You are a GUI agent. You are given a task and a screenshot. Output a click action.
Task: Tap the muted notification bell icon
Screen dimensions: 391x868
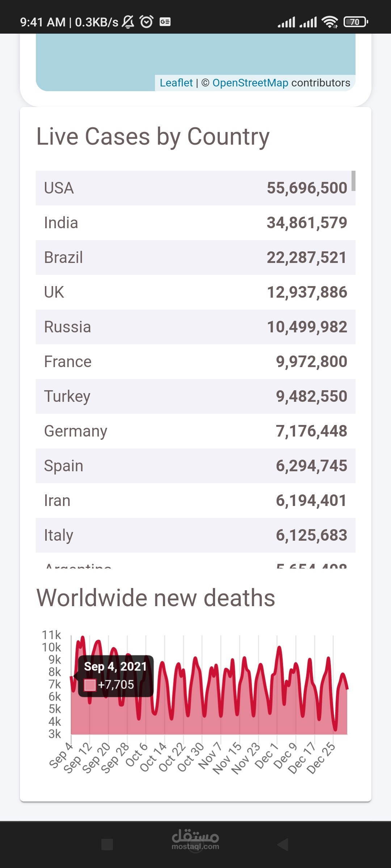point(128,22)
